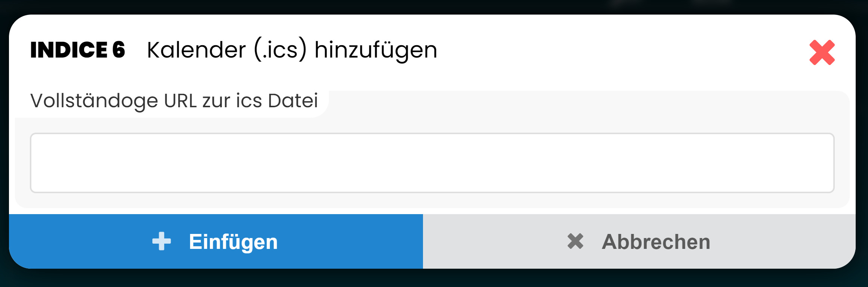This screenshot has height=287, width=868.
Task: Click the 'Vollständoge URL zur ics Datei' label
Action: tap(174, 101)
